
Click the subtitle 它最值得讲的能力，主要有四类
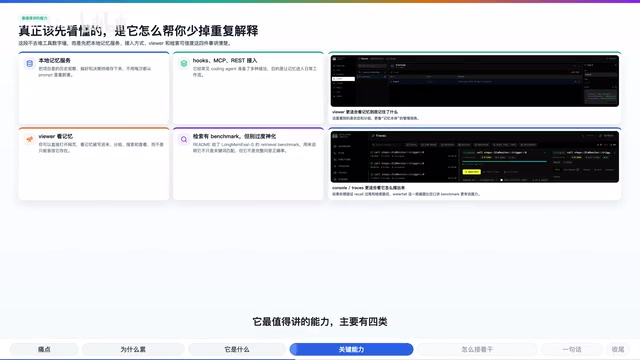point(320,322)
